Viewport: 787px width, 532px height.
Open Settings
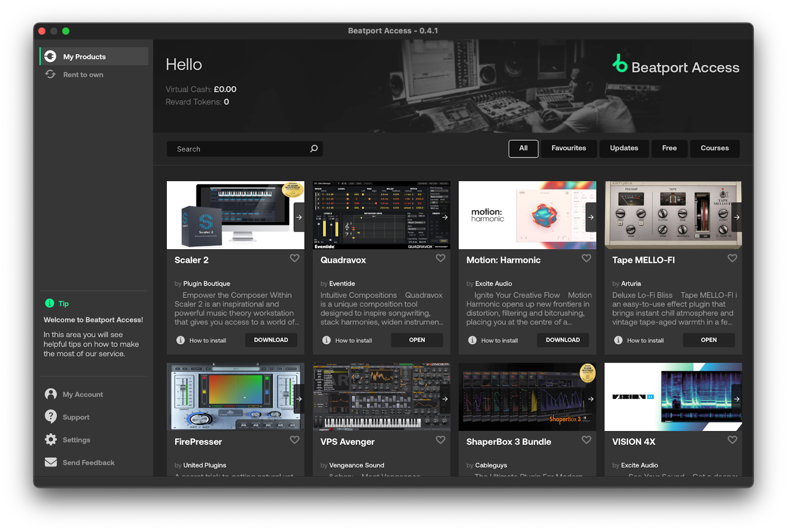pyautogui.click(x=76, y=440)
